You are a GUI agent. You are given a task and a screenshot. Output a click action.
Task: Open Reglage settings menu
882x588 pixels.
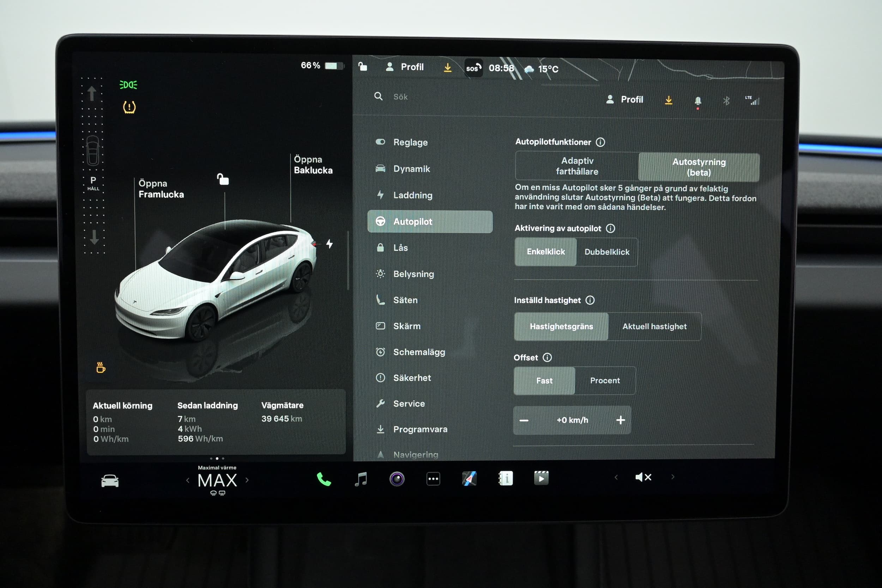tap(430, 143)
